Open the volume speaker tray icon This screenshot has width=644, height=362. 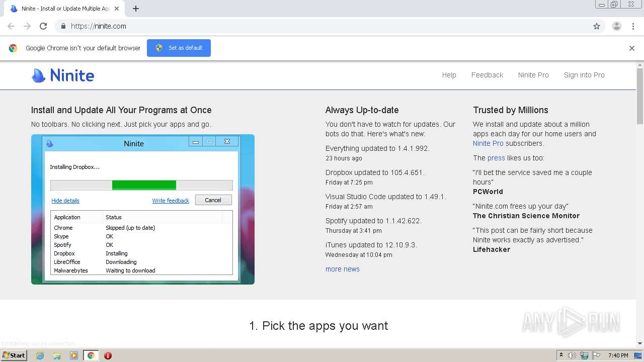tap(572, 355)
